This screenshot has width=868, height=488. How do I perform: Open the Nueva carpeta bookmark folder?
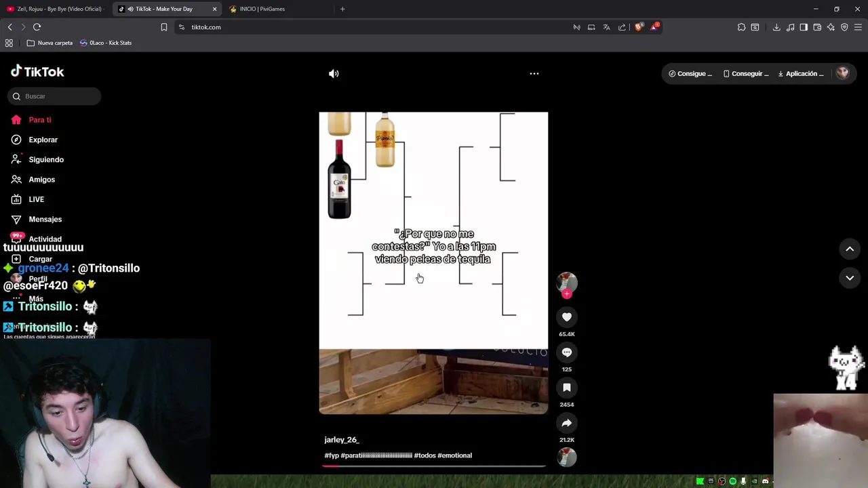click(49, 43)
